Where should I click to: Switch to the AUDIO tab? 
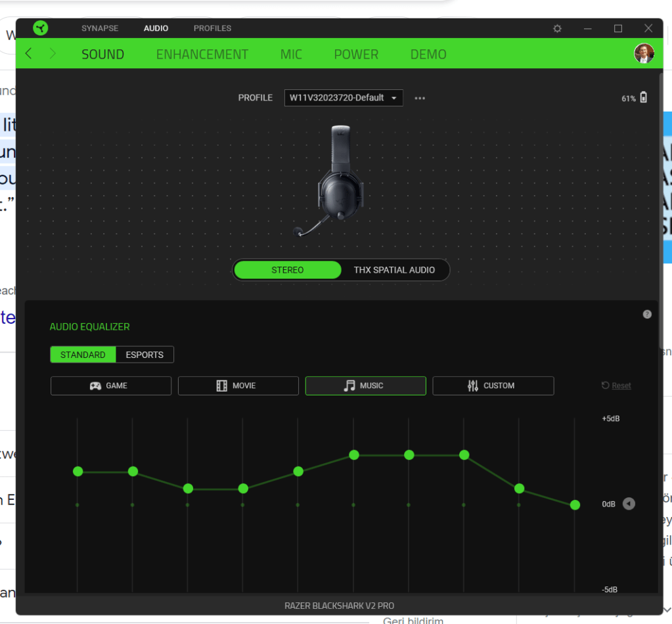(x=156, y=28)
